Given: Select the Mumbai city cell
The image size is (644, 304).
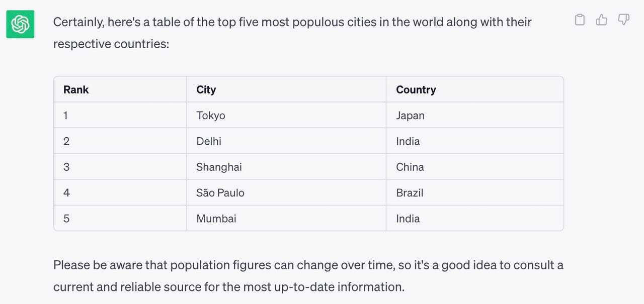Looking at the screenshot, I should click(216, 219).
